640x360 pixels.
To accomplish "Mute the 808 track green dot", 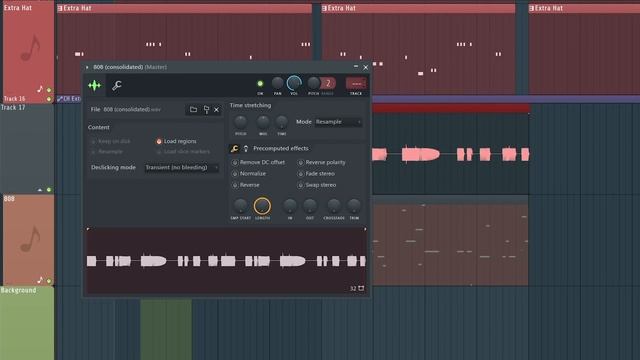I will click(x=49, y=281).
